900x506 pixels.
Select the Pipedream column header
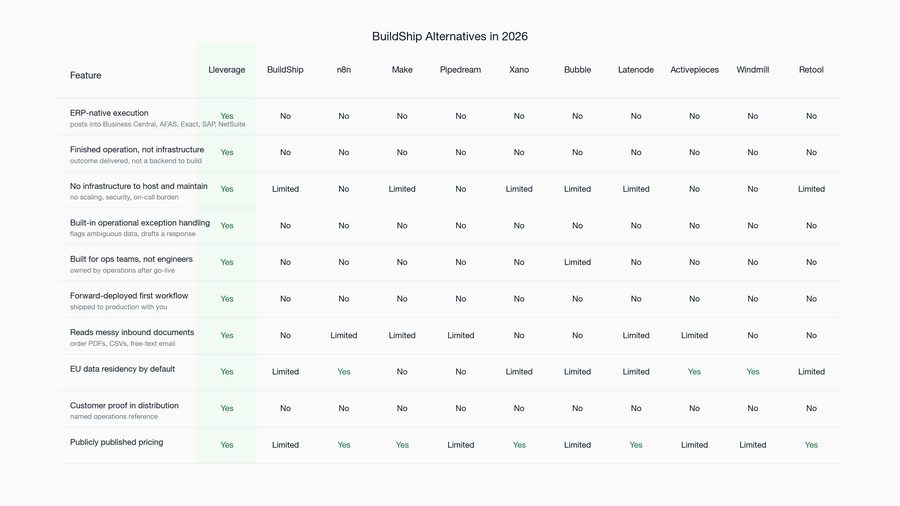coord(460,69)
